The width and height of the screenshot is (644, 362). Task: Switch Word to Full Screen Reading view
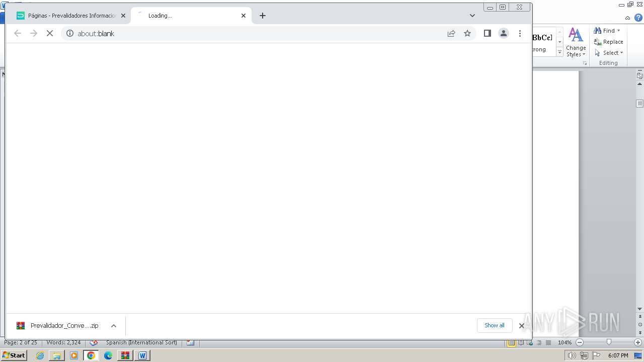(521, 342)
